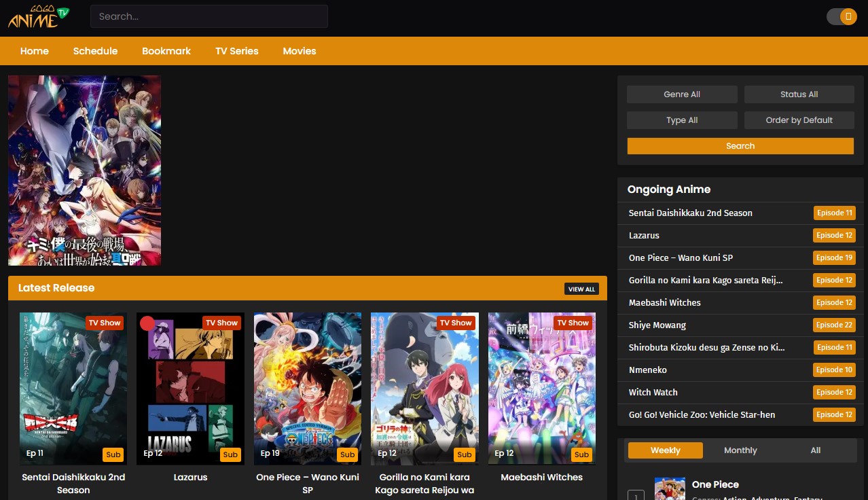
Task: Go to the Movies section
Action: point(300,51)
